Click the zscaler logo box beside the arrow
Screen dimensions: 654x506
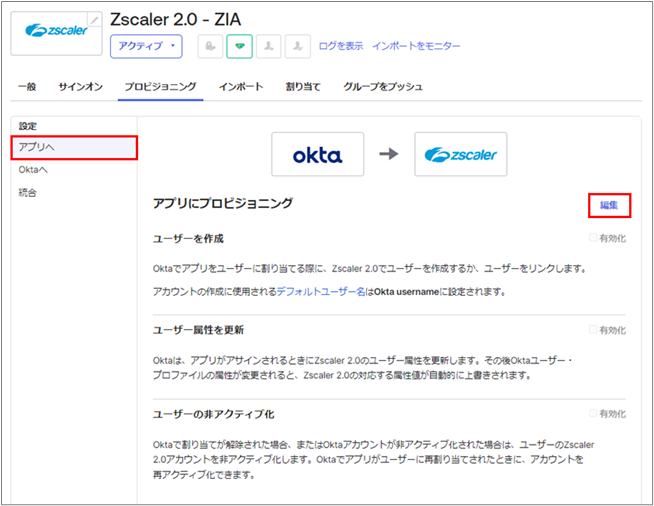tap(460, 154)
